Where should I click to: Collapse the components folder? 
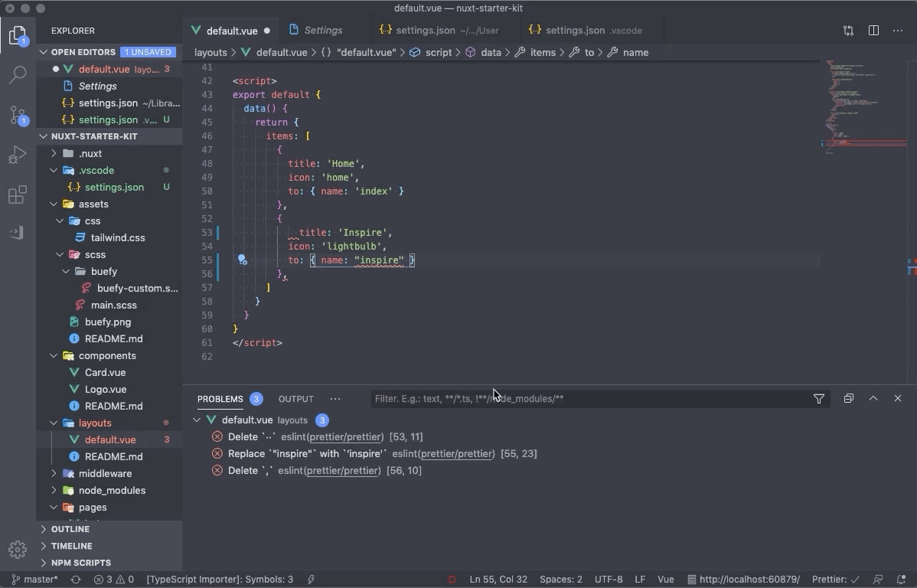[x=107, y=356]
